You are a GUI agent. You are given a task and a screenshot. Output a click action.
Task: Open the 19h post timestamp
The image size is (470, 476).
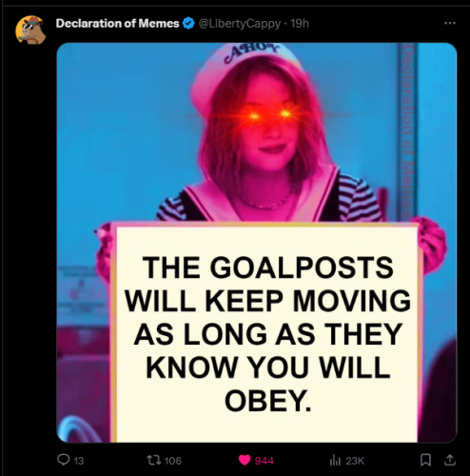(300, 24)
